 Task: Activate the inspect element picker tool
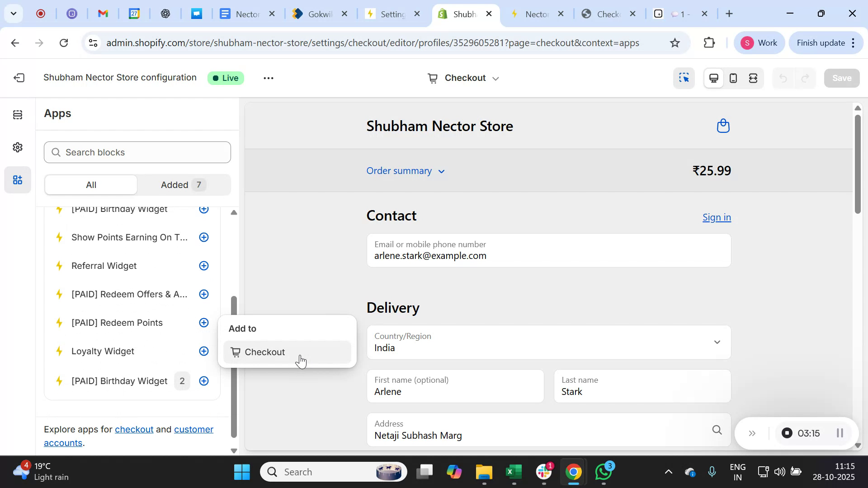[684, 78]
